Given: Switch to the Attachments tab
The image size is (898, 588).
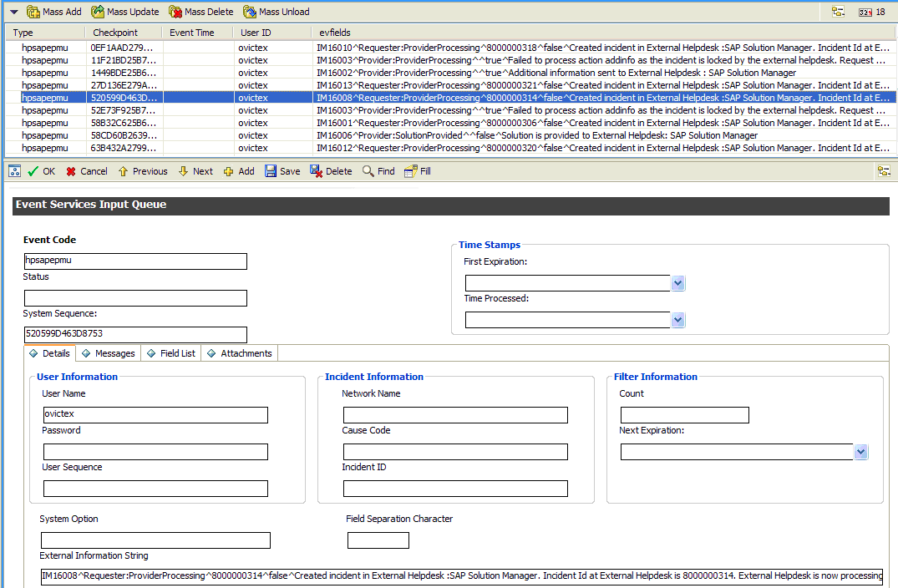Looking at the screenshot, I should tap(240, 353).
